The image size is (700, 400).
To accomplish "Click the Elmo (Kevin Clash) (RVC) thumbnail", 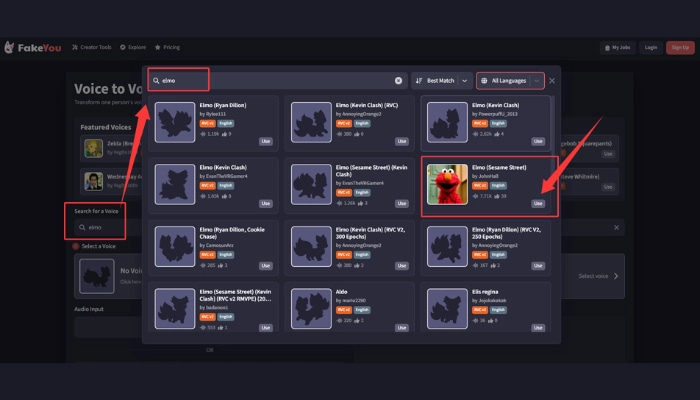I will pos(311,122).
